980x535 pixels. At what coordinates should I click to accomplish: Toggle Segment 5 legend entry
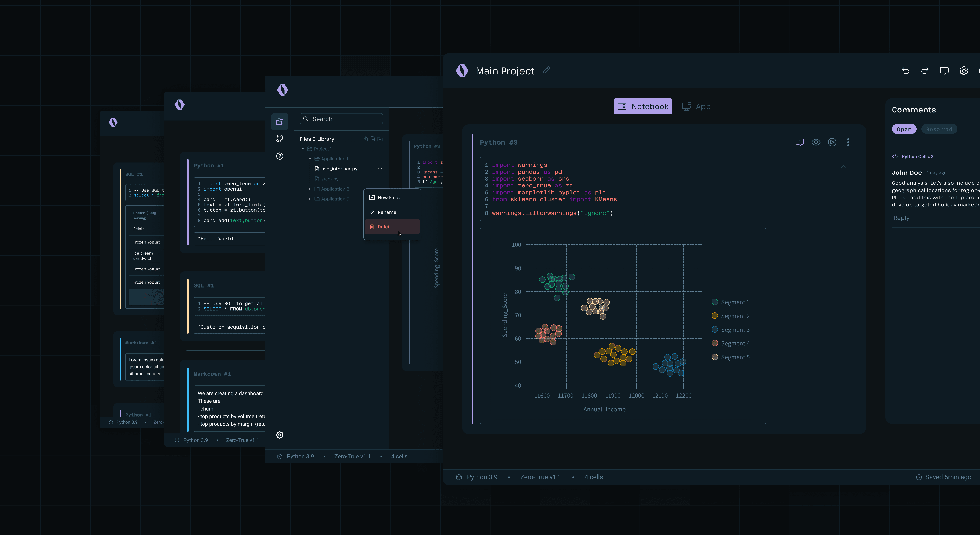click(x=730, y=357)
